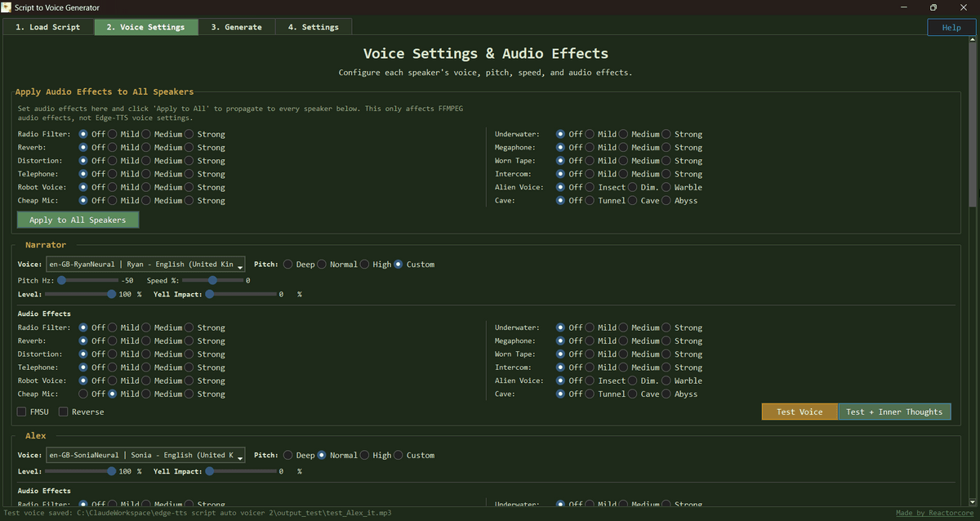Select Custom pitch for Alex
Viewport: 980px width, 521px height.
[x=414, y=456]
